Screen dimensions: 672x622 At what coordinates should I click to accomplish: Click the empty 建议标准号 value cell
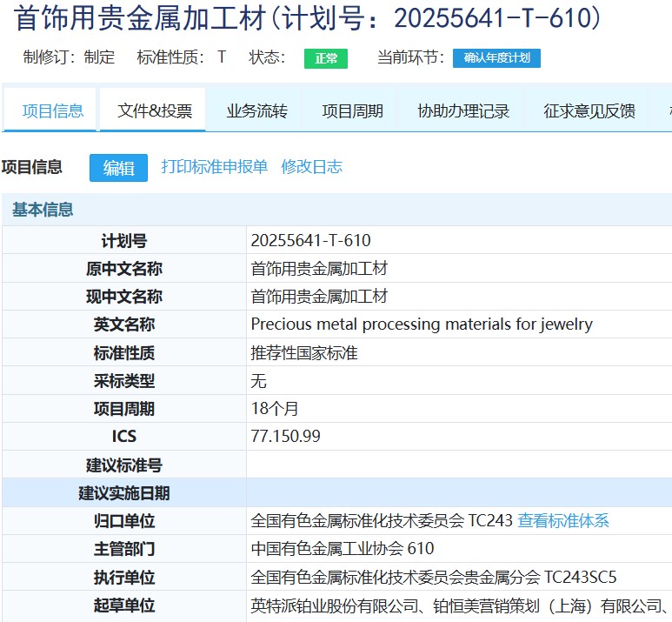458,465
